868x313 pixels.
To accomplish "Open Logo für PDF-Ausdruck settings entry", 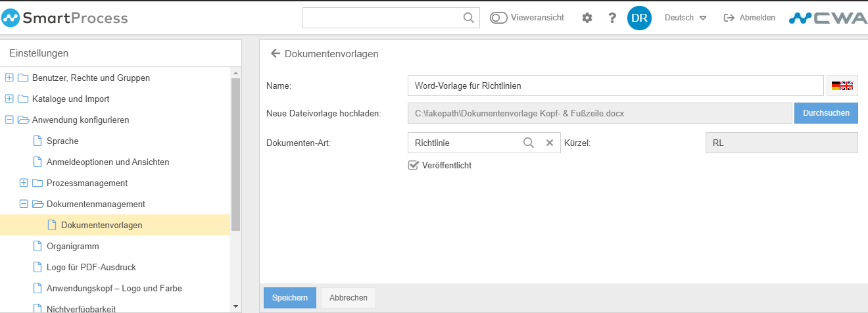I will click(91, 267).
